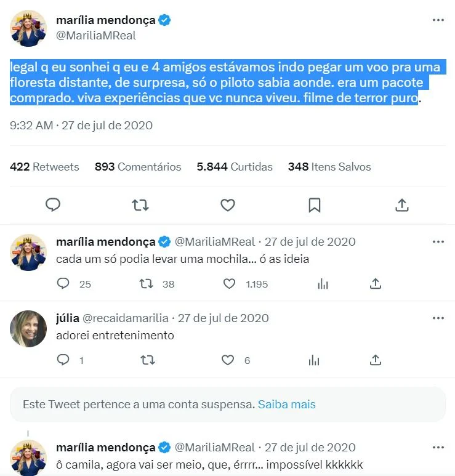Viewport: 455px width, 476px height.
Task: Expand three-dot menu on the mochila reply
Action: coord(438,241)
